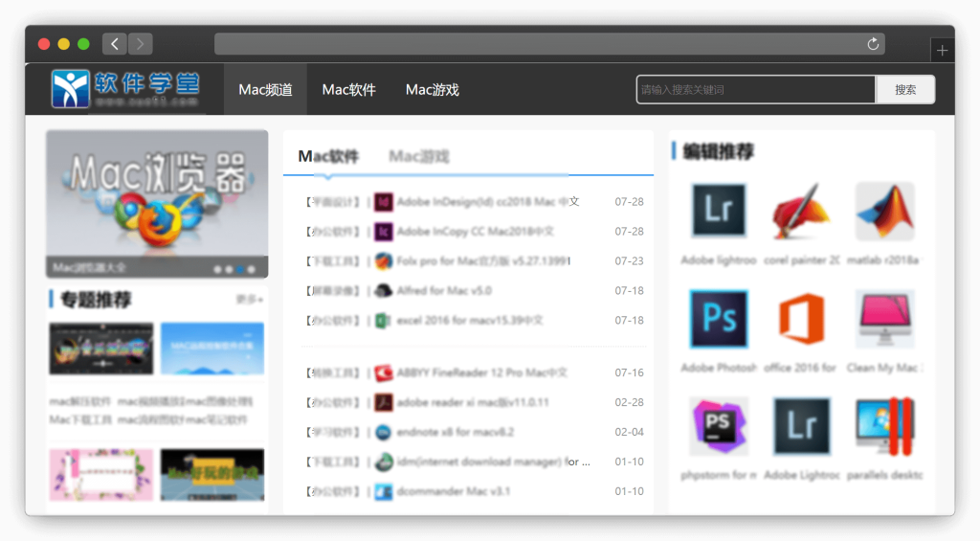
Task: Click the search keyword input field
Action: 755,90
